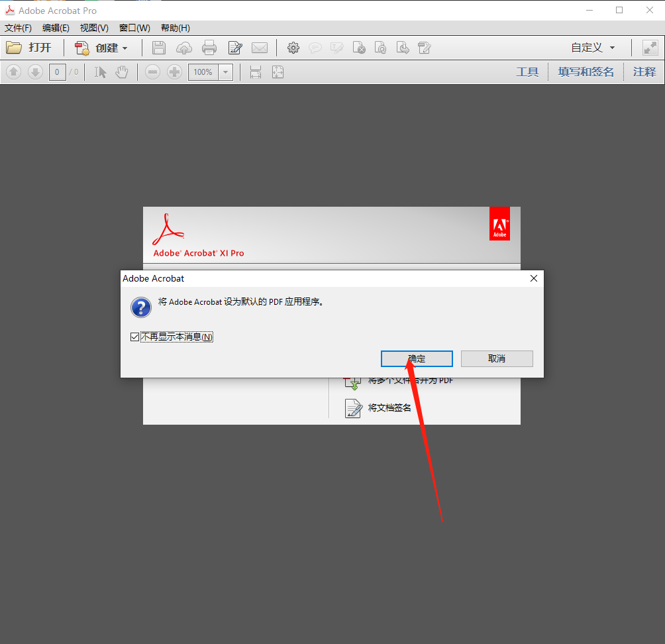Click the rotate pages icon
Image resolution: width=665 pixels, height=644 pixels.
tap(380, 48)
